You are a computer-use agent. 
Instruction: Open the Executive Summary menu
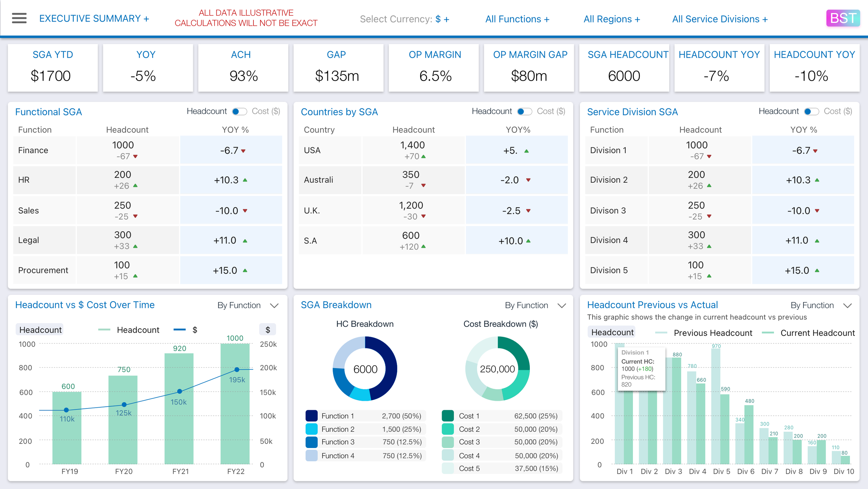tap(94, 18)
